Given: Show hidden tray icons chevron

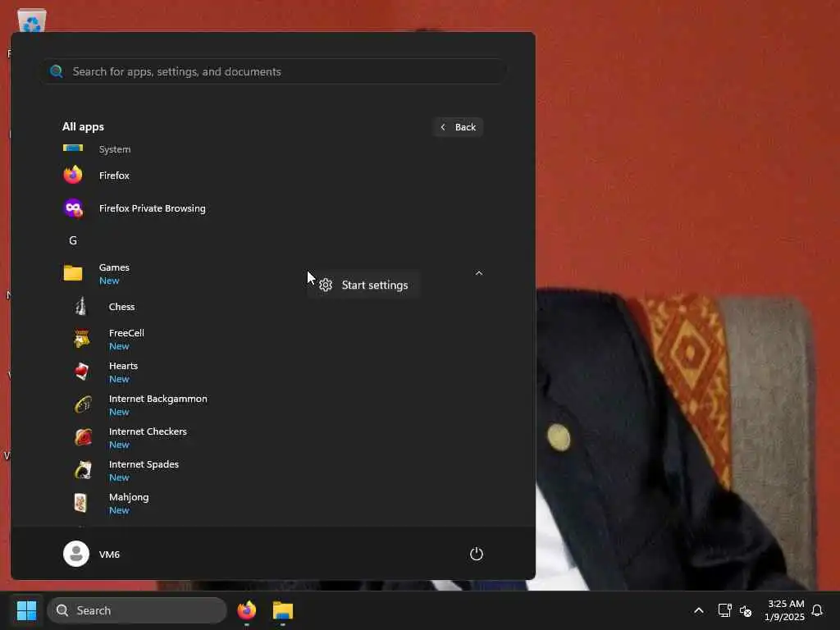Looking at the screenshot, I should [x=699, y=610].
